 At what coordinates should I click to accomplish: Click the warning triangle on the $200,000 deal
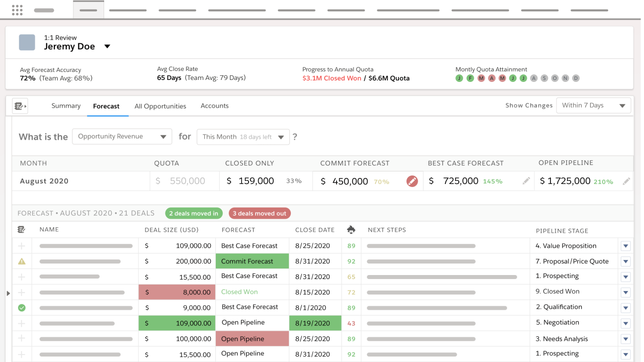pos(22,261)
